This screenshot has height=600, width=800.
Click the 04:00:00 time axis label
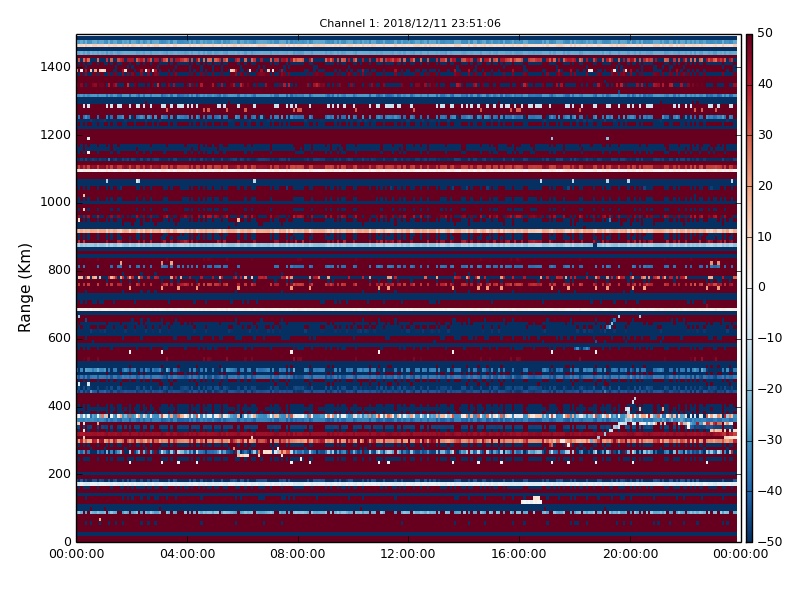coord(187,554)
